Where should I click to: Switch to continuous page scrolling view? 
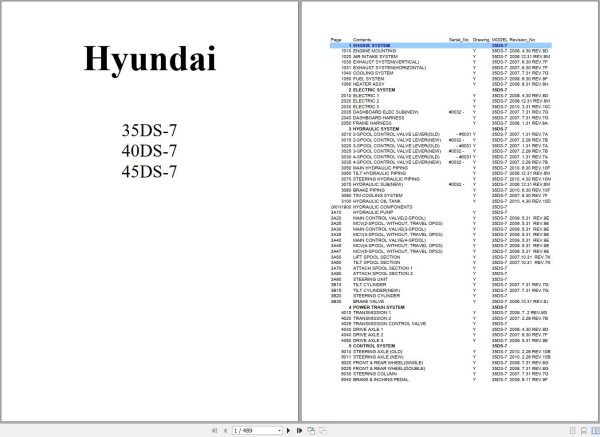584,430
